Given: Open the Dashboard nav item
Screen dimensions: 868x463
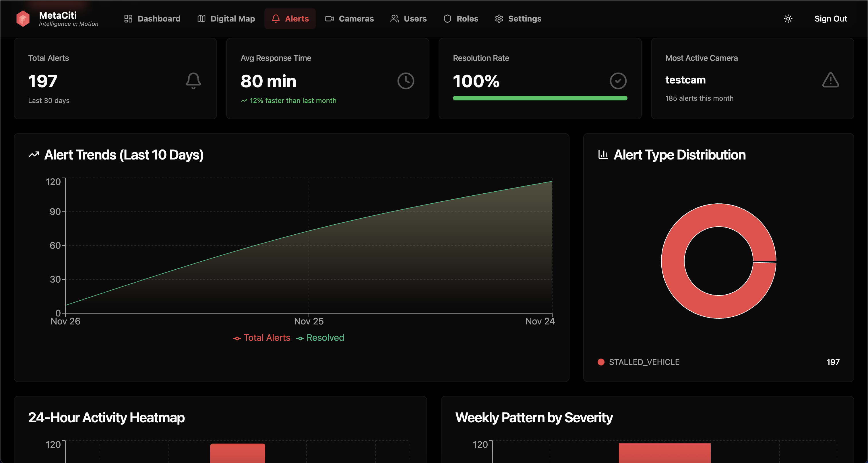Looking at the screenshot, I should click(152, 19).
